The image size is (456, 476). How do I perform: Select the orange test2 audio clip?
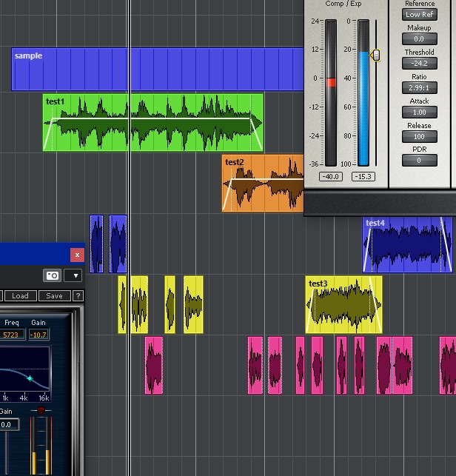click(263, 183)
